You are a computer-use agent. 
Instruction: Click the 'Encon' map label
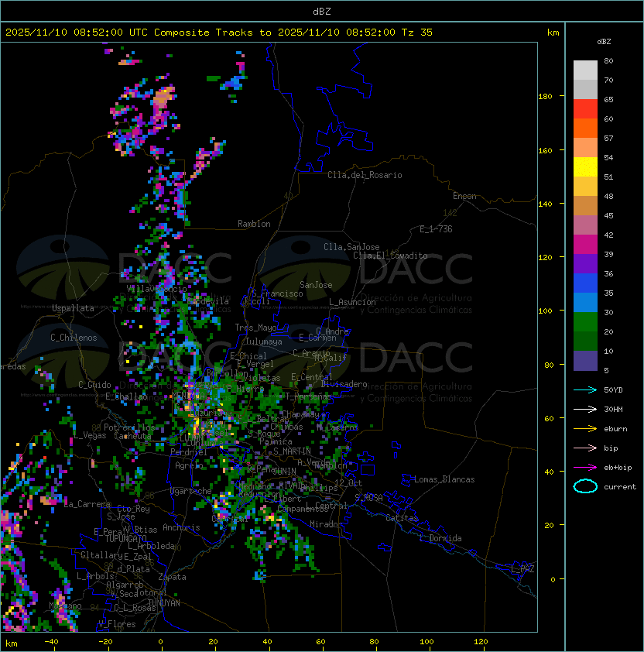click(x=464, y=196)
